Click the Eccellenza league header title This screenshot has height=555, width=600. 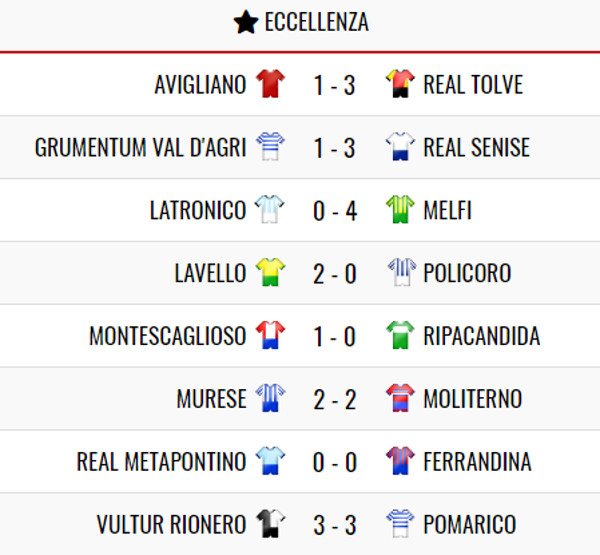317,22
